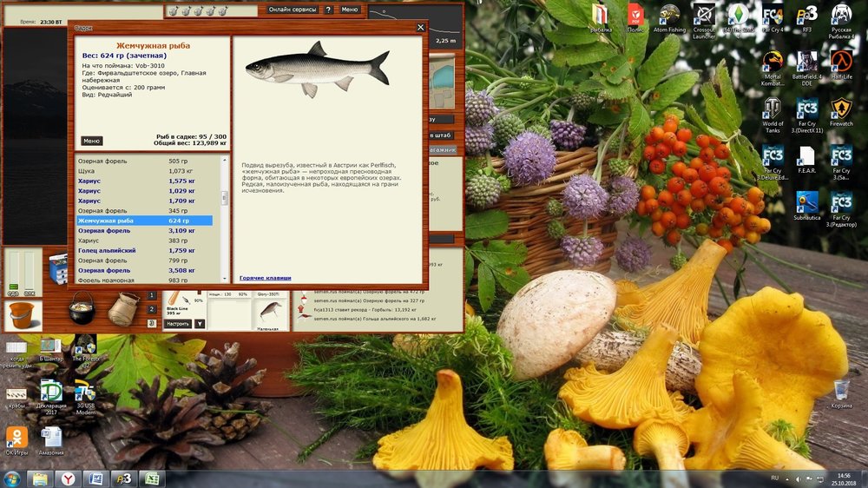Click the burlap sack icon

pyautogui.click(x=125, y=307)
